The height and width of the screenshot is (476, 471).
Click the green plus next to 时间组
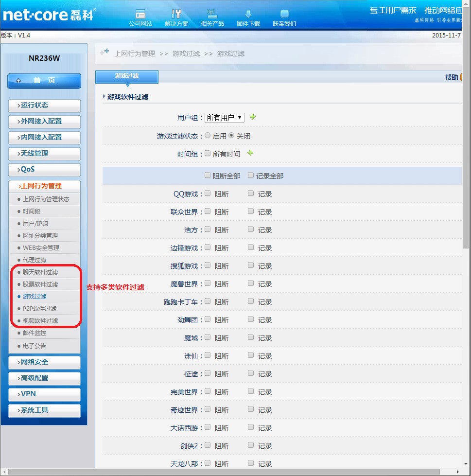click(x=250, y=153)
